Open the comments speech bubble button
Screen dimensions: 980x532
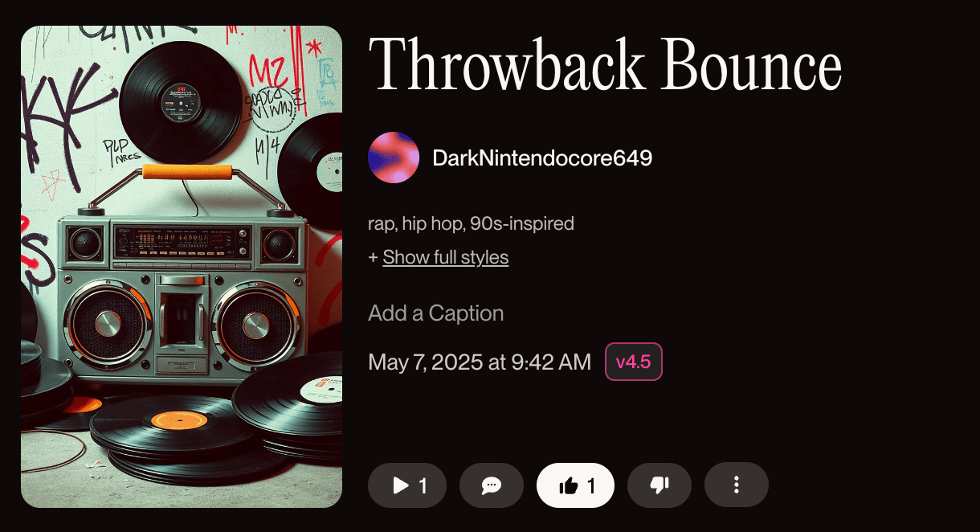pyautogui.click(x=492, y=485)
